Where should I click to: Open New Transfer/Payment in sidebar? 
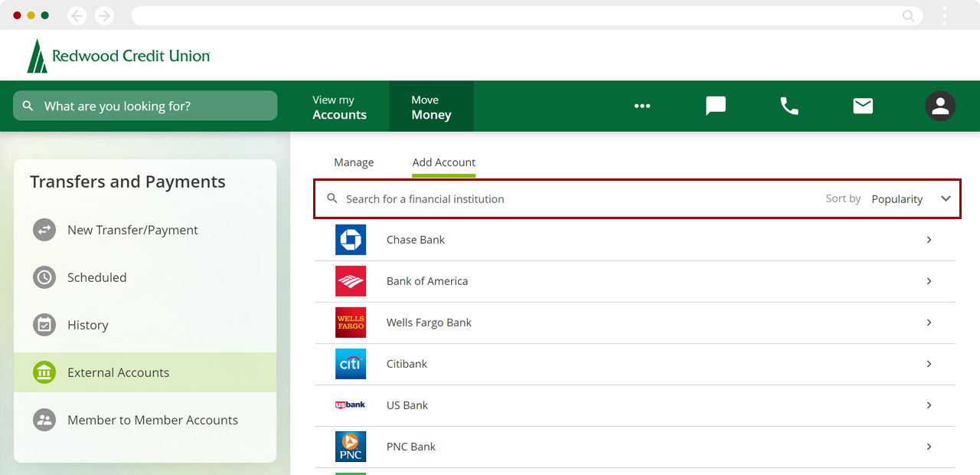tap(145, 230)
